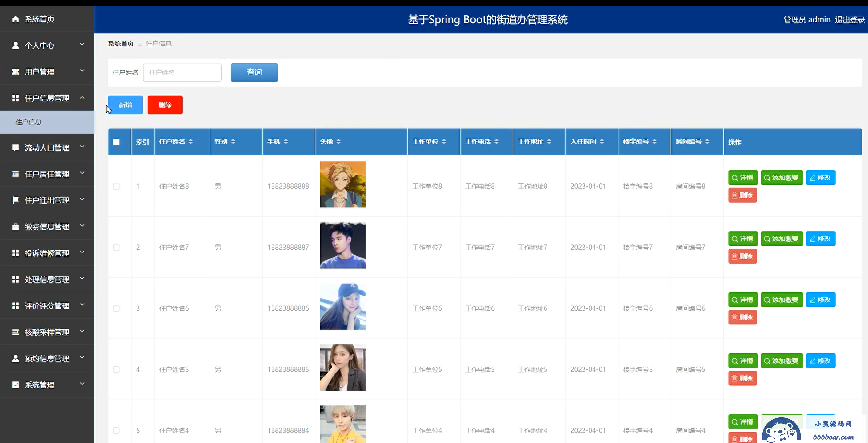Screen dimensions: 868x443
Task: Click the grid icon for 评价评分管理
Action: [x=15, y=305]
